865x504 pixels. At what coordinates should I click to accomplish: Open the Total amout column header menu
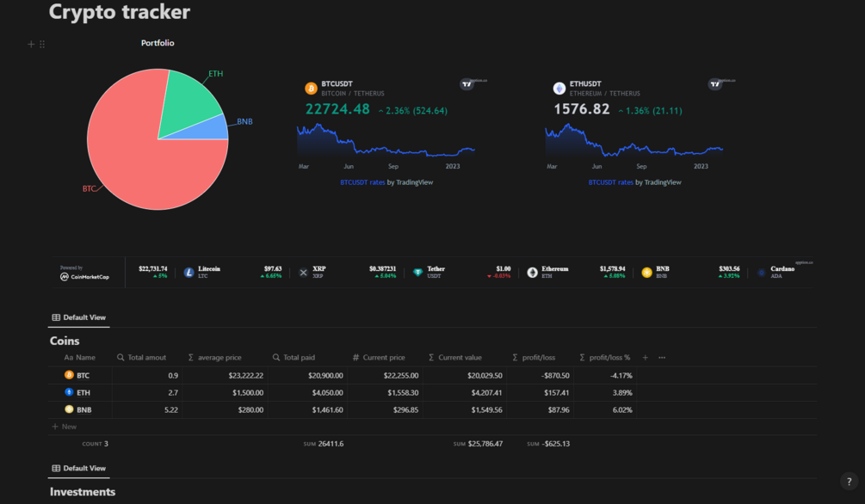(142, 357)
